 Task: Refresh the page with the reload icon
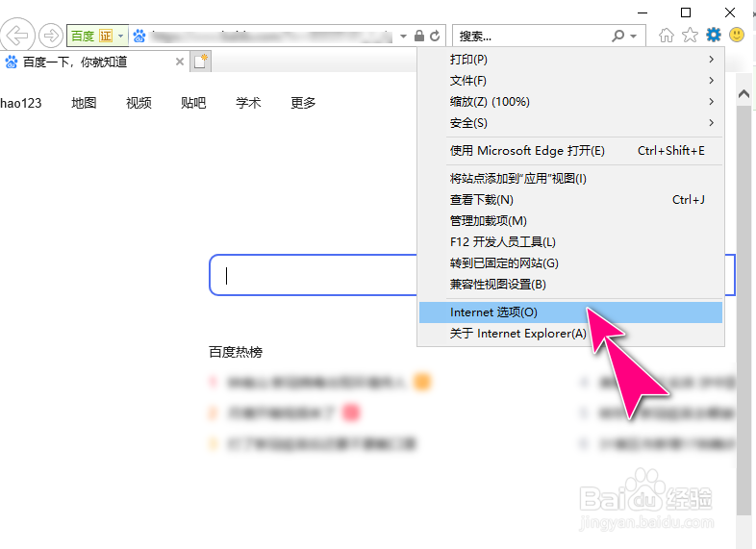435,36
